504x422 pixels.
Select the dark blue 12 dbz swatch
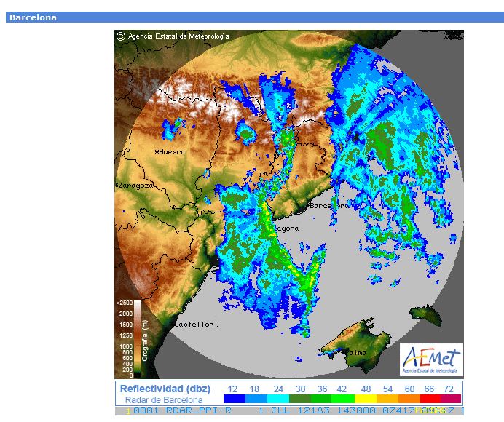pyautogui.click(x=234, y=399)
